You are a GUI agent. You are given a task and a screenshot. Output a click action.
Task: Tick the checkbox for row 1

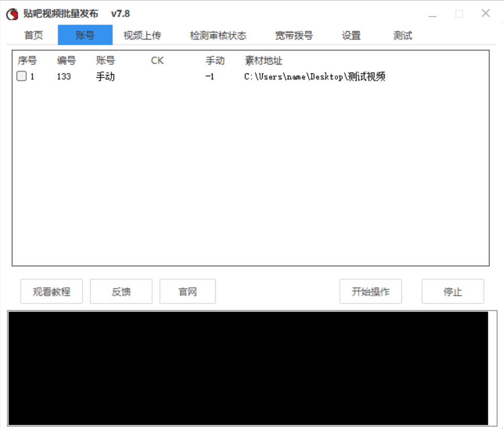21,76
